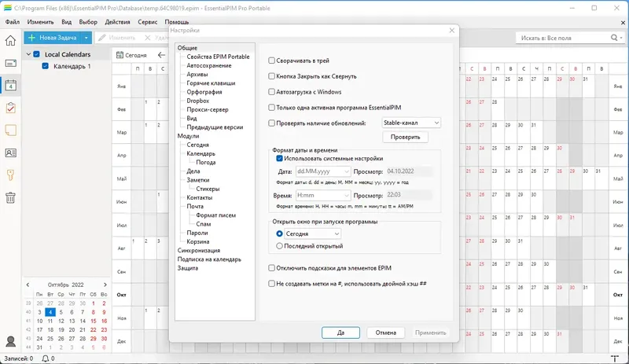This screenshot has width=629, height=364.
Task: Enable Автозагрузка с Windows checkbox
Action: (271, 92)
